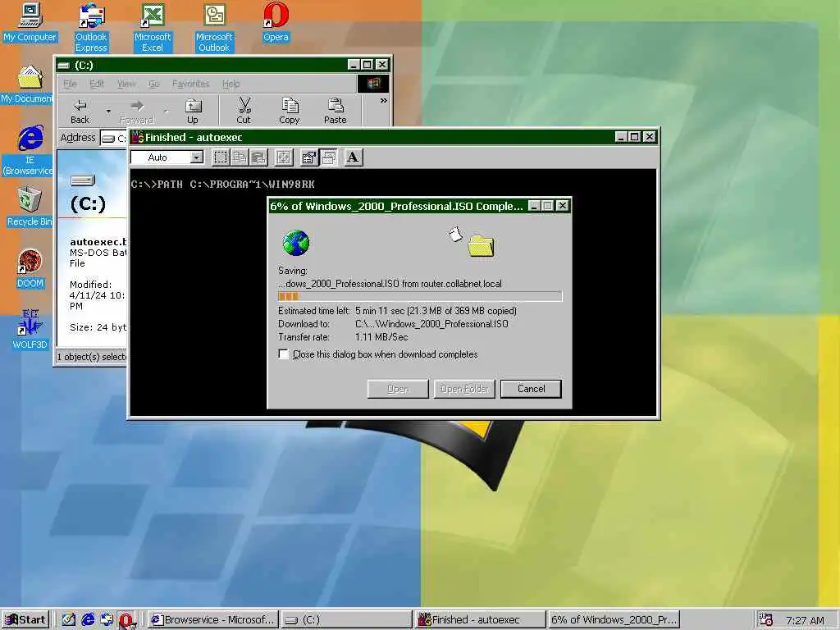Click the Windows logo throbber in C: window

pyautogui.click(x=373, y=84)
